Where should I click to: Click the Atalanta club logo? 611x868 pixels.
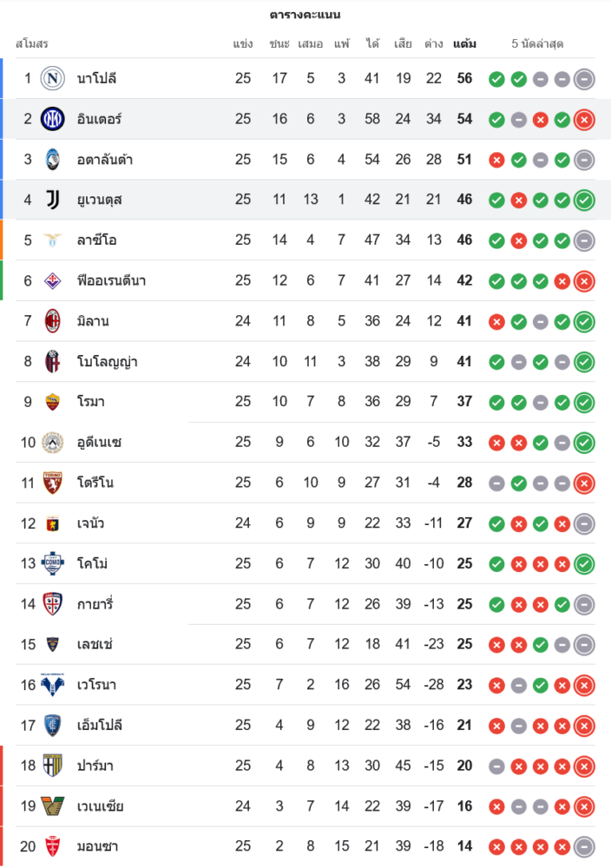53,159
